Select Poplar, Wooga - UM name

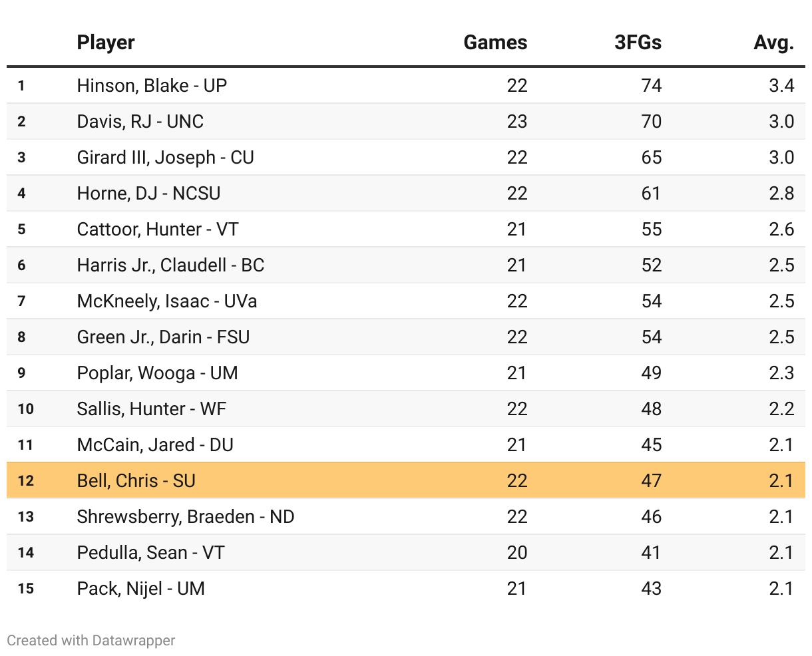[x=157, y=373]
